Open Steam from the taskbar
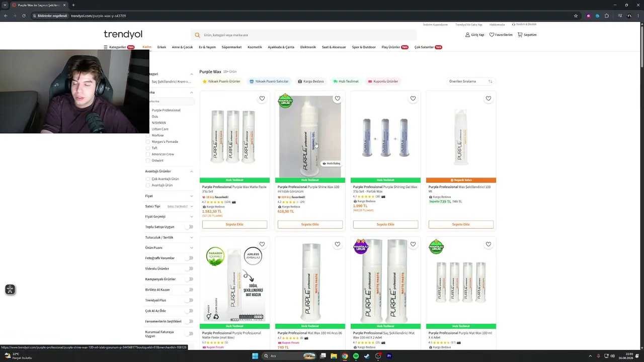The width and height of the screenshot is (644, 362). 367,356
